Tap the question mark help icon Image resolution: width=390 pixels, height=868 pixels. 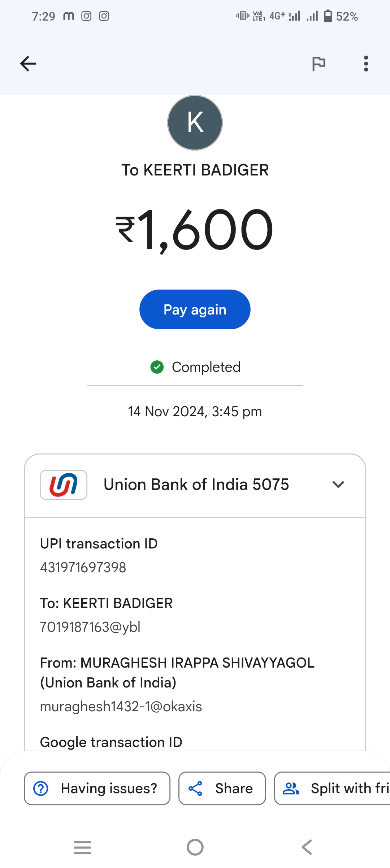(41, 788)
